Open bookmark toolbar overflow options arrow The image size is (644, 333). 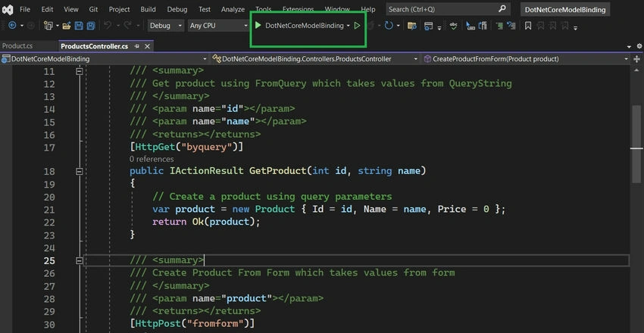(575, 27)
